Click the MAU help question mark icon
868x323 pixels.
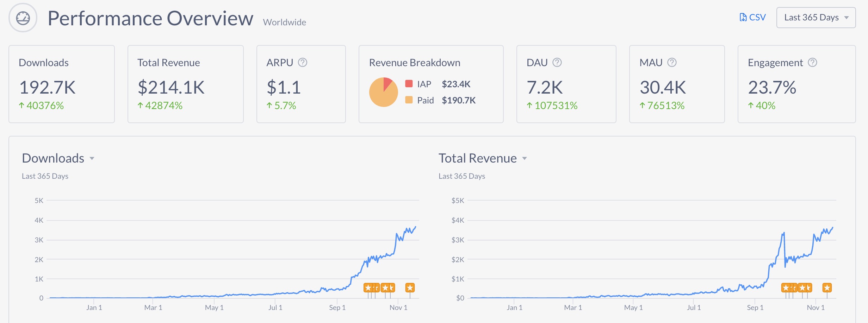pos(672,63)
